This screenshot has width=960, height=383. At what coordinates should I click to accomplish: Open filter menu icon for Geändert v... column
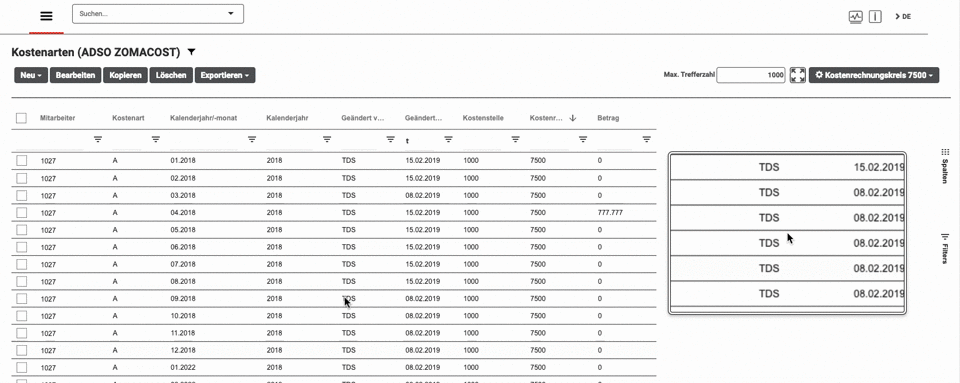tap(390, 139)
